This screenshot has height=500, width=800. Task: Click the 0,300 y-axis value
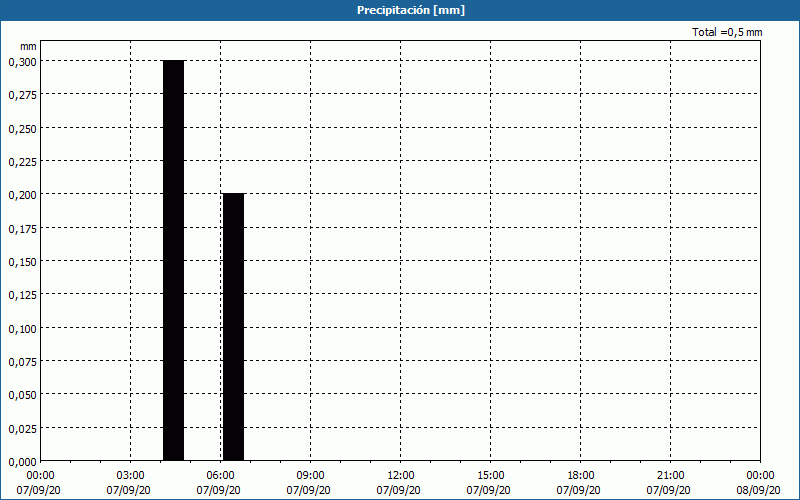[x=22, y=62]
